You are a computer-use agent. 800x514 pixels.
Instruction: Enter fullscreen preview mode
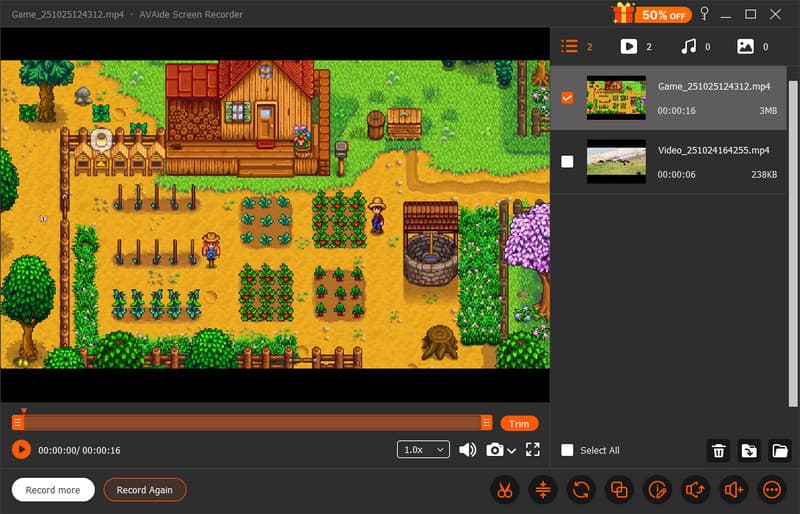point(533,450)
